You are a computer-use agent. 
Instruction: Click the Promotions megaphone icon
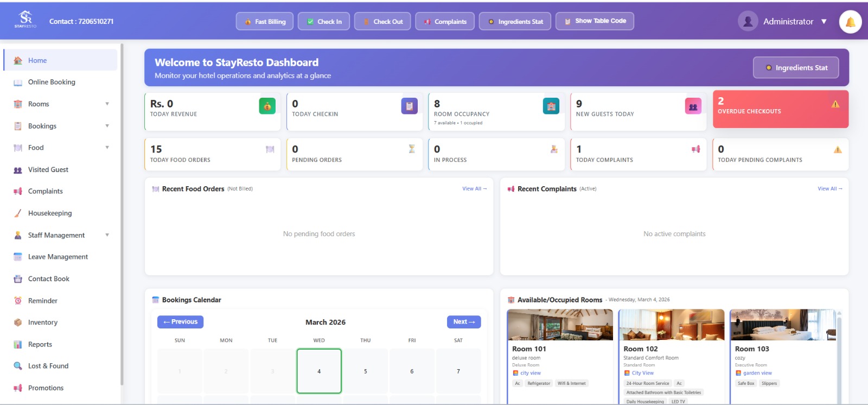coord(18,388)
